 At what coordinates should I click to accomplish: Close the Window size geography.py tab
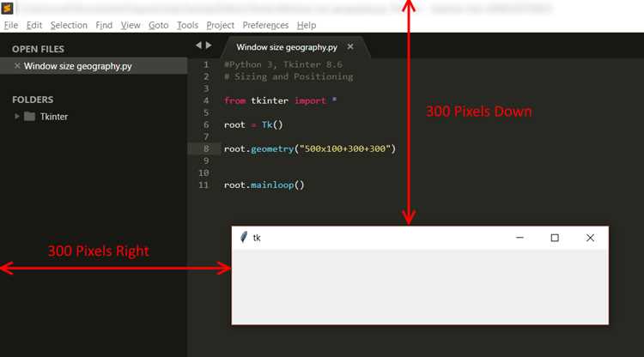(350, 47)
